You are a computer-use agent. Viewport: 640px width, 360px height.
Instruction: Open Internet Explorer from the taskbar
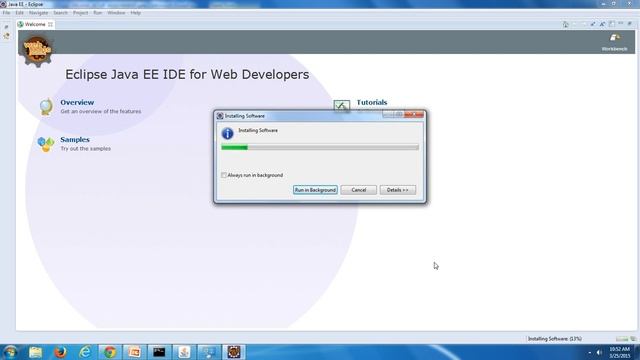pos(85,352)
